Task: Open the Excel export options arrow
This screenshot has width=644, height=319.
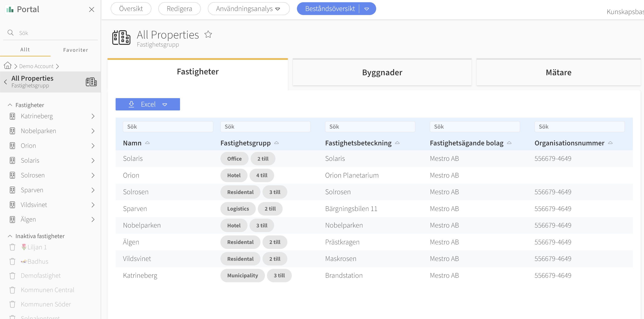Action: pos(165,104)
